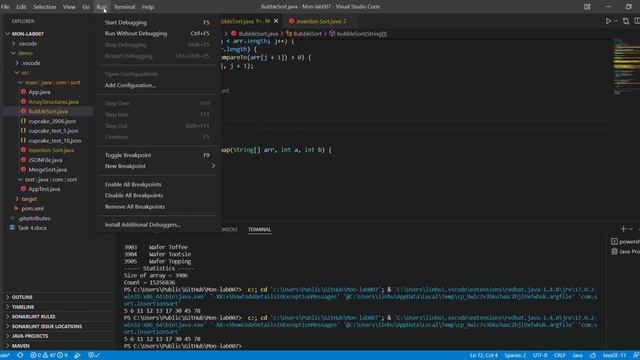The height and width of the screenshot is (360, 640).
Task: Open cupcake_3906.json file
Action: (x=52, y=121)
